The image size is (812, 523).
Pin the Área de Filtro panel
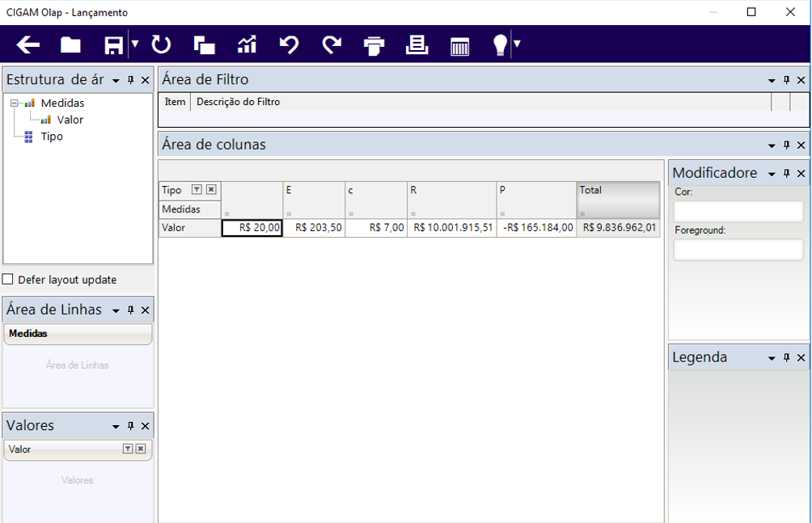tap(787, 80)
